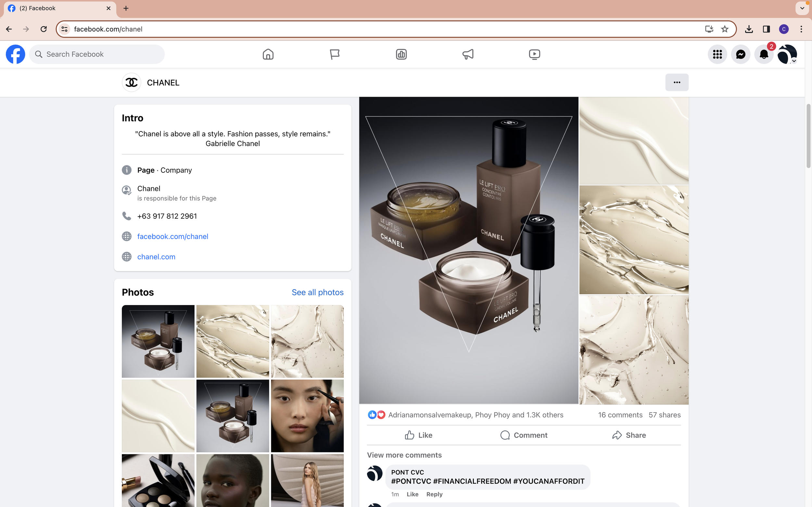This screenshot has height=507, width=812.
Task: View site information icon in address bar
Action: coord(65,29)
